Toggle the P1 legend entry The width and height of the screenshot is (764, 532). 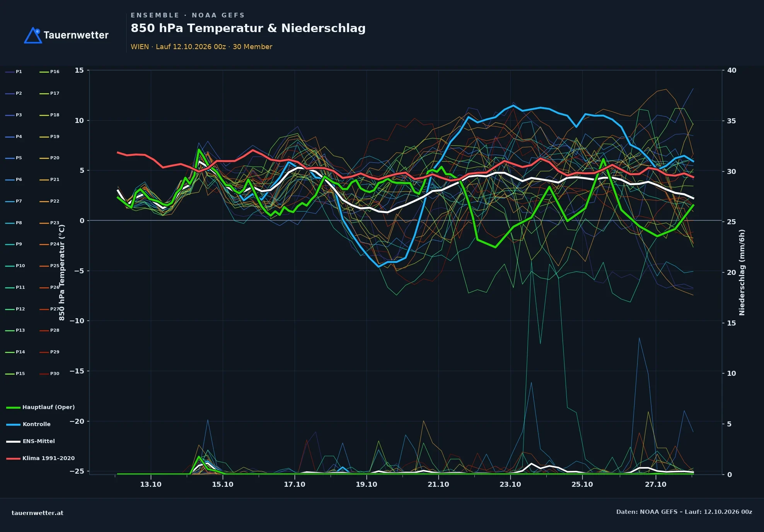coord(14,72)
